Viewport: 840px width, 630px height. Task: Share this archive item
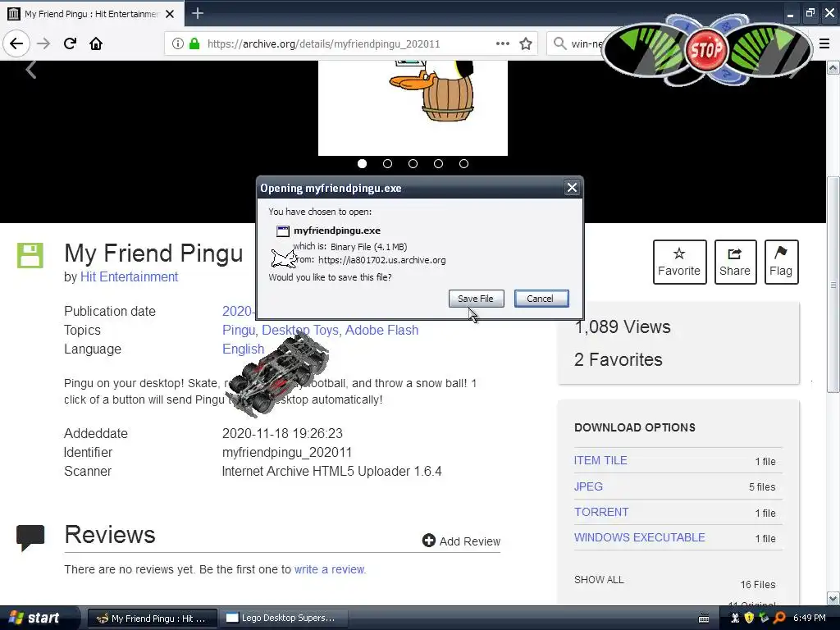coord(735,262)
